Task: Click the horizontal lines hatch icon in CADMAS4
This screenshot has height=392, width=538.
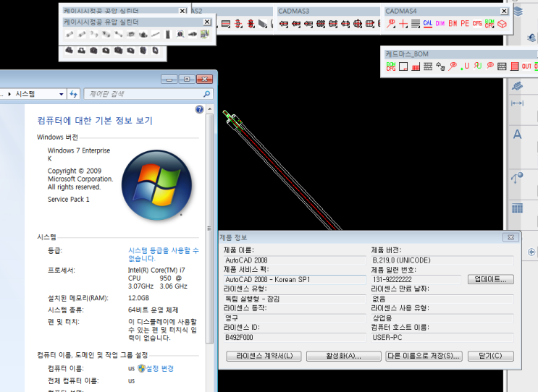Action: 416,24
